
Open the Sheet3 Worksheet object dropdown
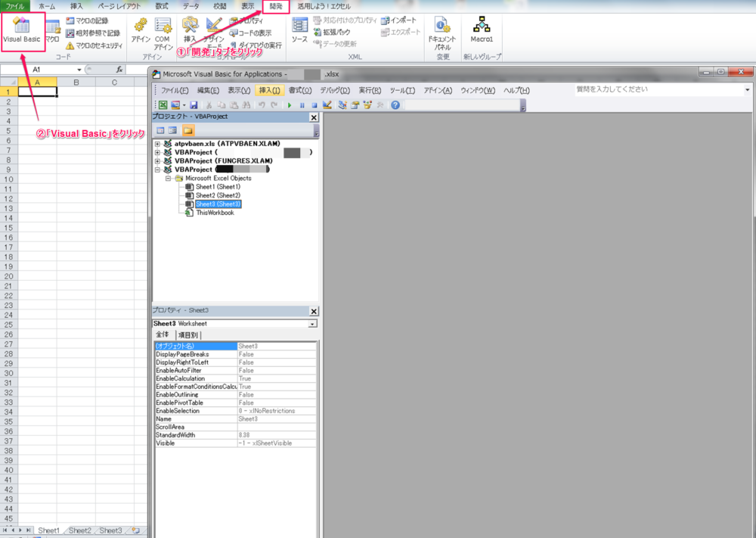point(312,324)
